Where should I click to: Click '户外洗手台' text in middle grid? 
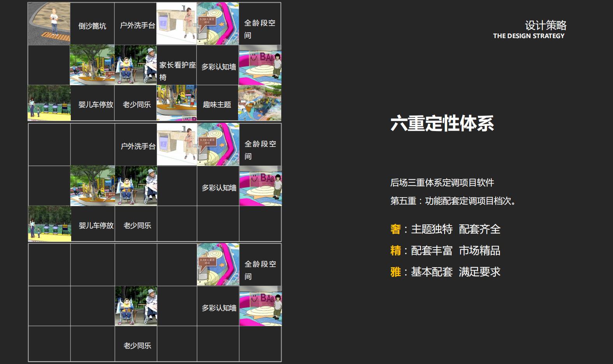[138, 146]
